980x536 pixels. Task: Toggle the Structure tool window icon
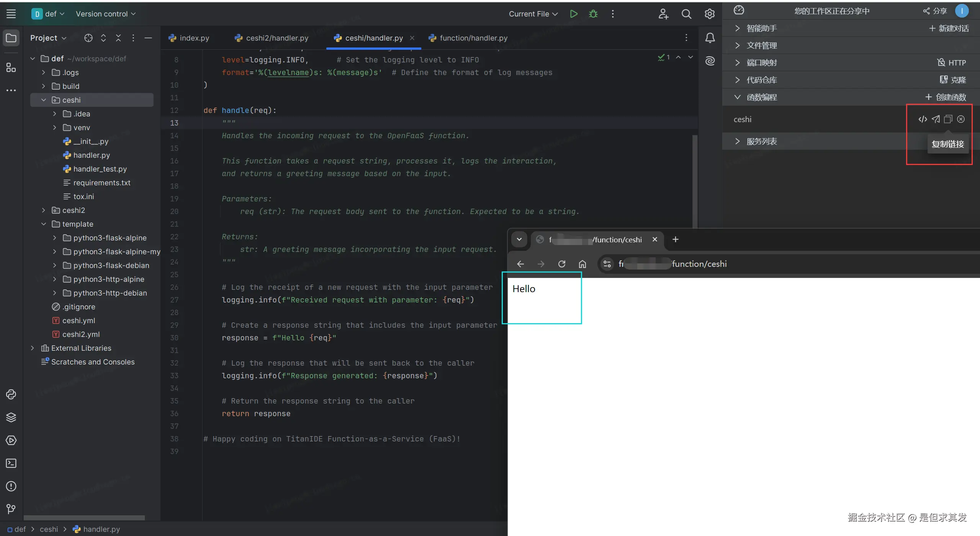11,68
